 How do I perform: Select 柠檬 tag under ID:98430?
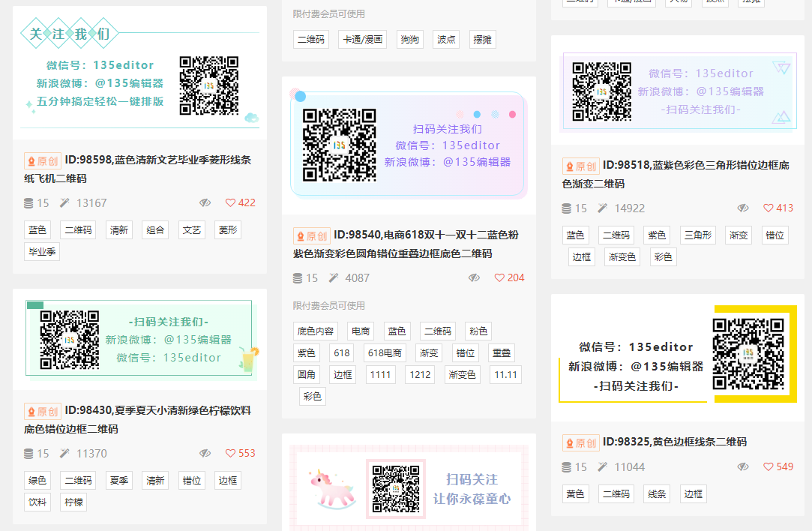73,502
